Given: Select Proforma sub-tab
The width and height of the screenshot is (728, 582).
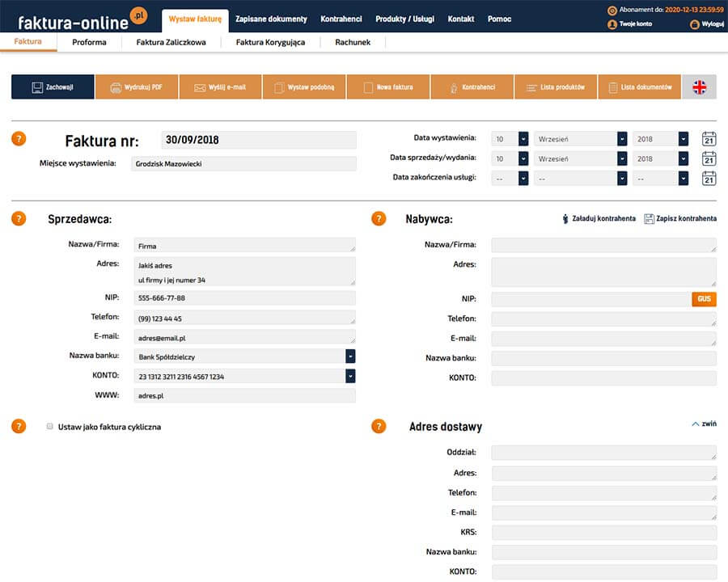Looking at the screenshot, I should pos(89,42).
